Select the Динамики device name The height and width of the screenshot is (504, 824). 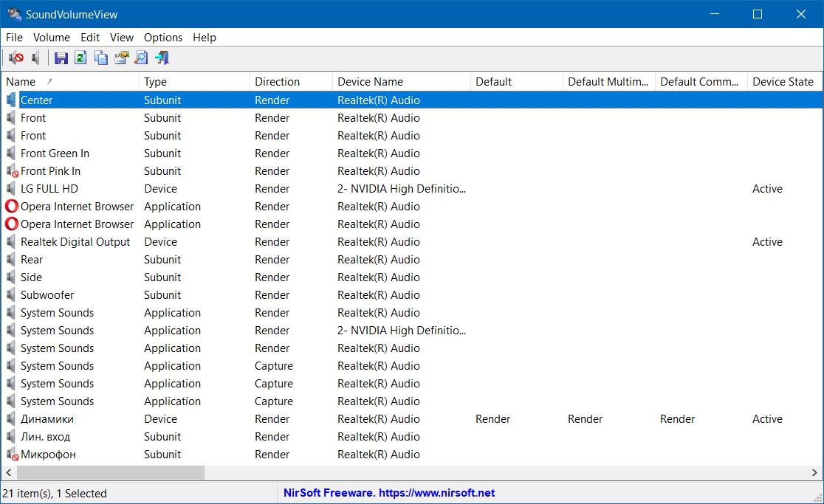pyautogui.click(x=47, y=419)
